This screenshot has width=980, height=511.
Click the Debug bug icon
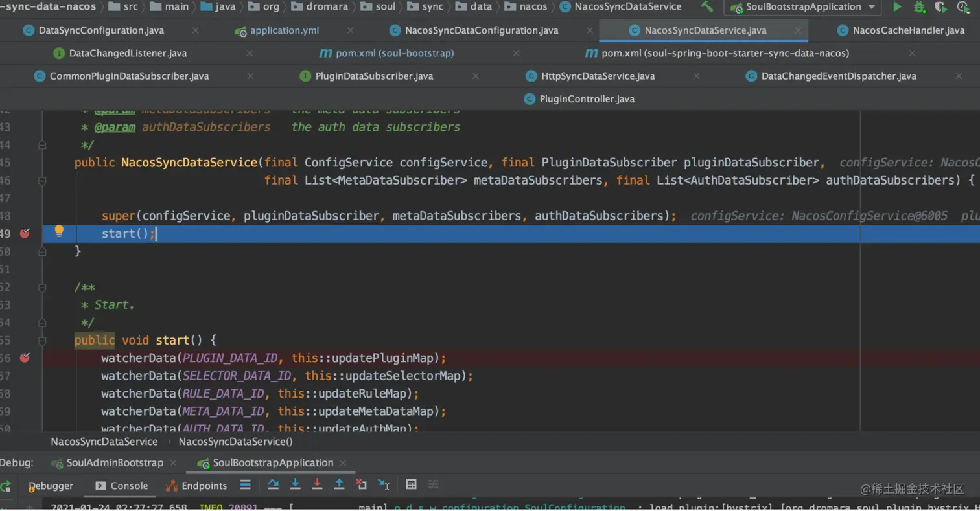919,7
